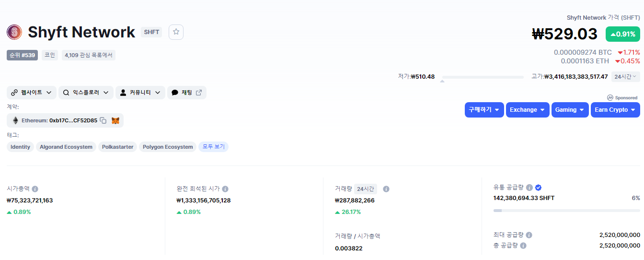Screen dimensions: 644x260
Task: Click the Ethereum logo in contract chip
Action: tap(15, 120)
